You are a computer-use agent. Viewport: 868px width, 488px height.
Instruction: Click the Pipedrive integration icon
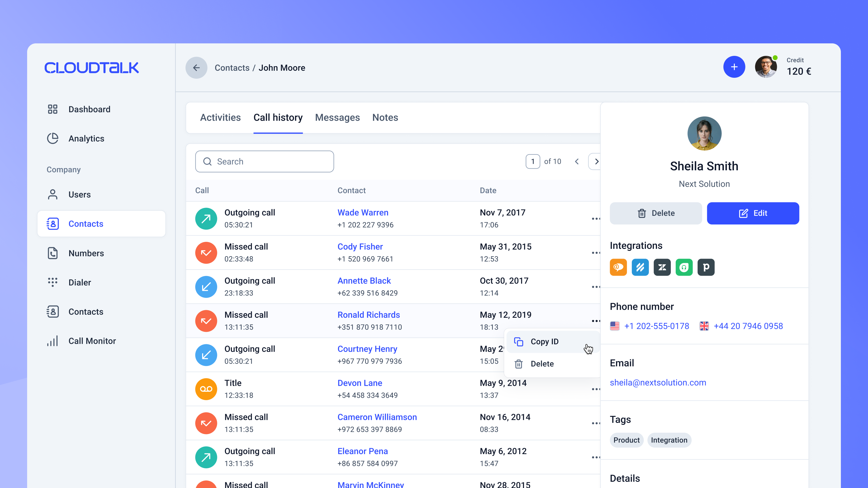(706, 267)
